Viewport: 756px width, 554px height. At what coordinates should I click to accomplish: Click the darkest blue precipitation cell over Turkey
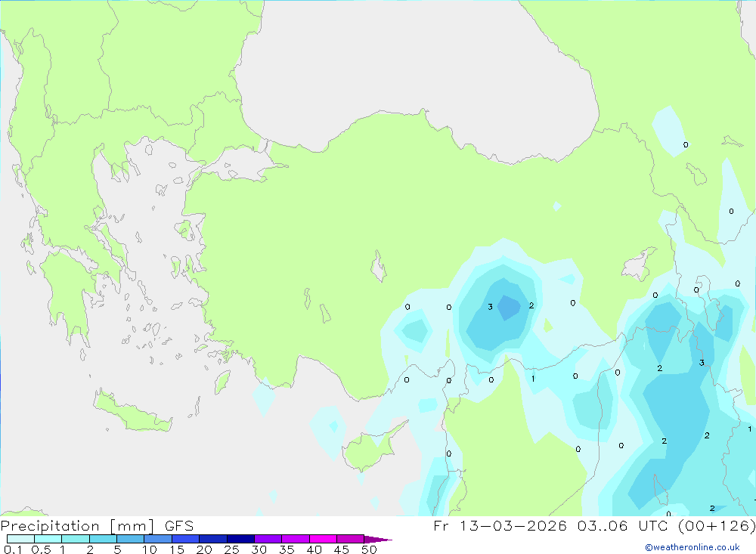click(508, 307)
